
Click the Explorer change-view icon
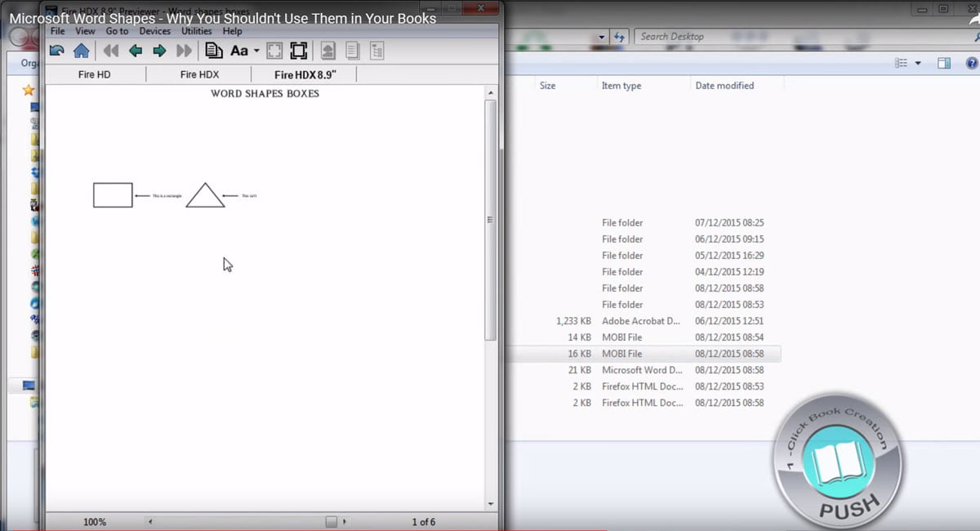pyautogui.click(x=902, y=63)
